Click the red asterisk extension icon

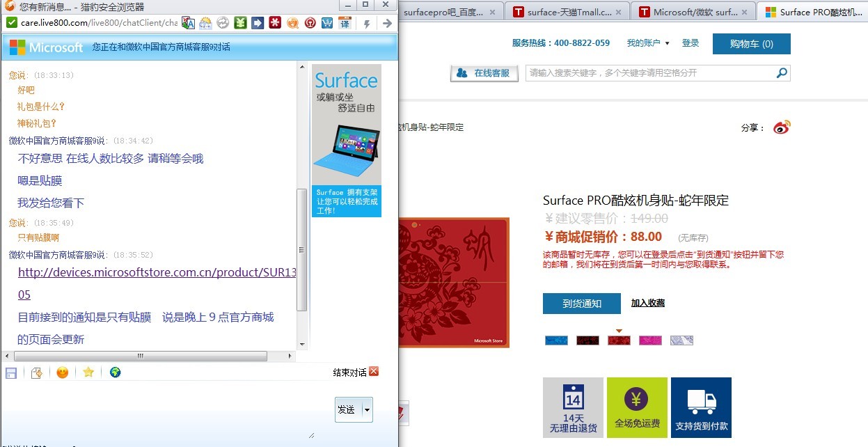point(275,23)
